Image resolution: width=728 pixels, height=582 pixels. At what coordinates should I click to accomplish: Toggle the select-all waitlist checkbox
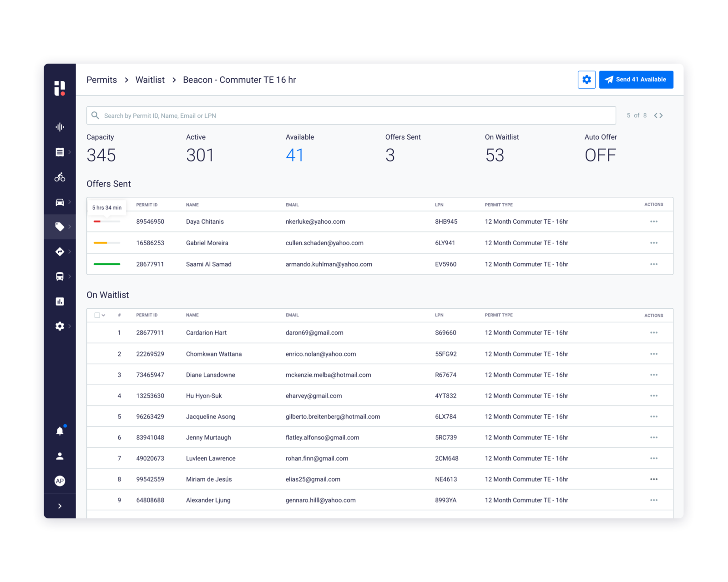97,315
